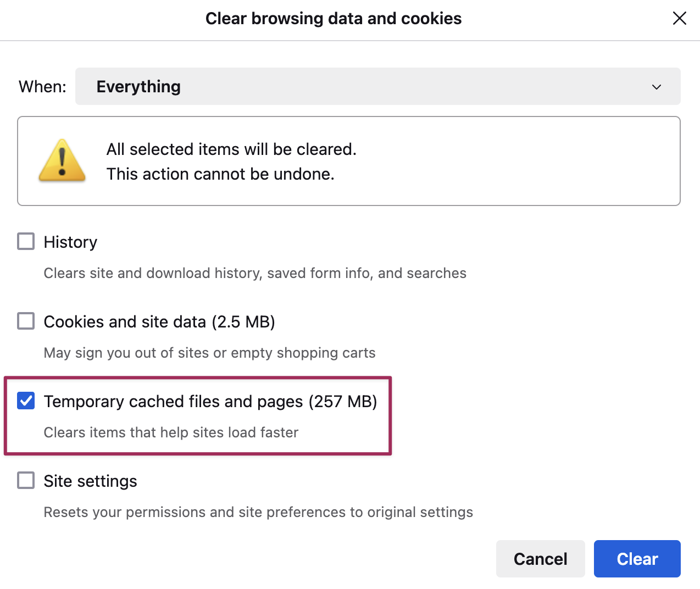Click the dropdown chevron arrow beside Everything

[657, 87]
